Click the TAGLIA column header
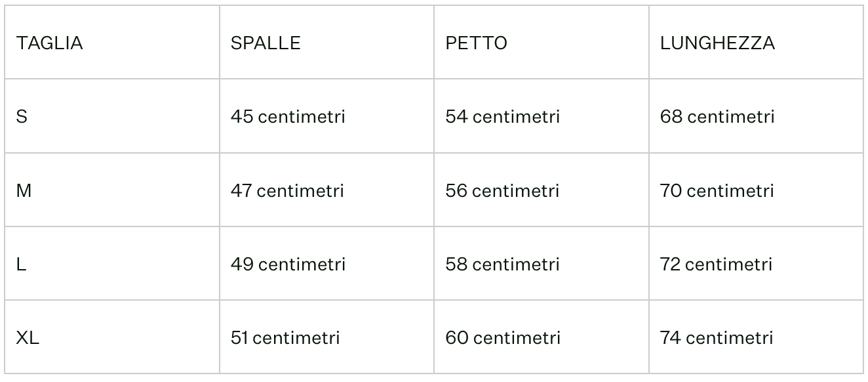868x382 pixels. 50,43
